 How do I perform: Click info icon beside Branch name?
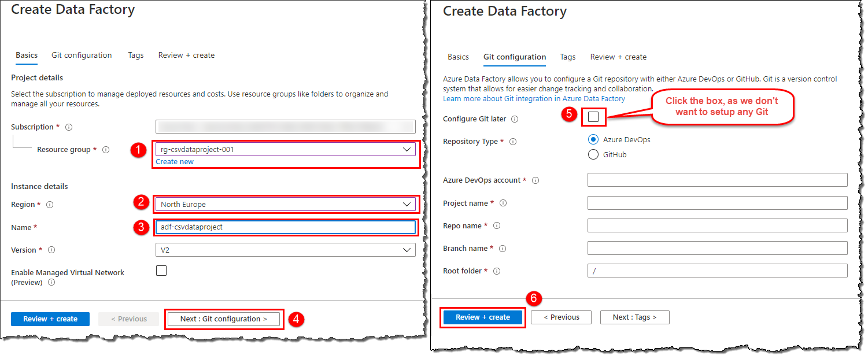pyautogui.click(x=503, y=249)
